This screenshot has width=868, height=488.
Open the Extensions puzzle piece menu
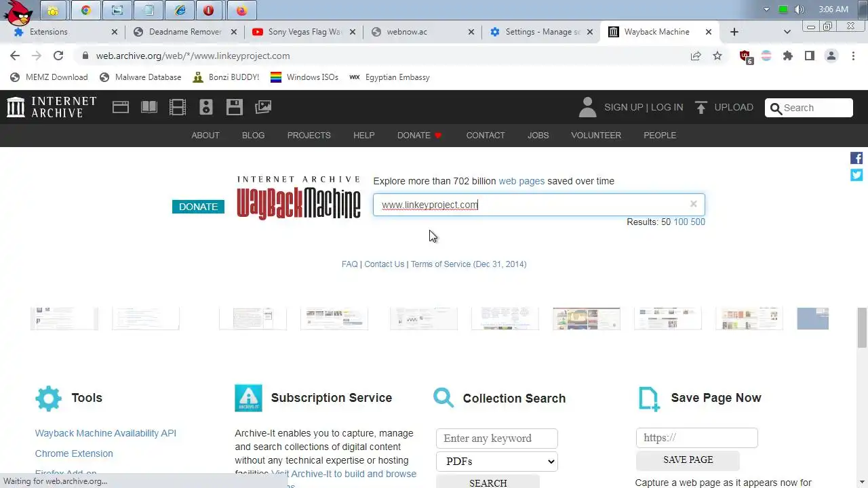point(788,56)
